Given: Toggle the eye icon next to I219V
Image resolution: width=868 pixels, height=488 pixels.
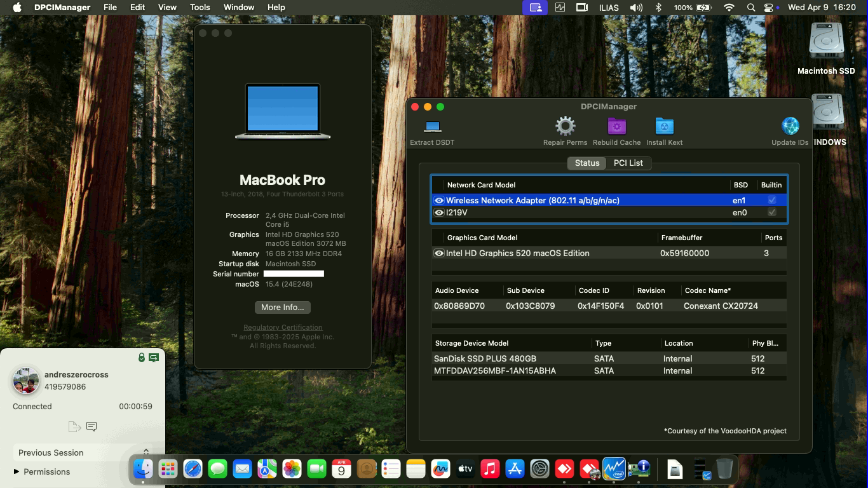Looking at the screenshot, I should [x=439, y=212].
